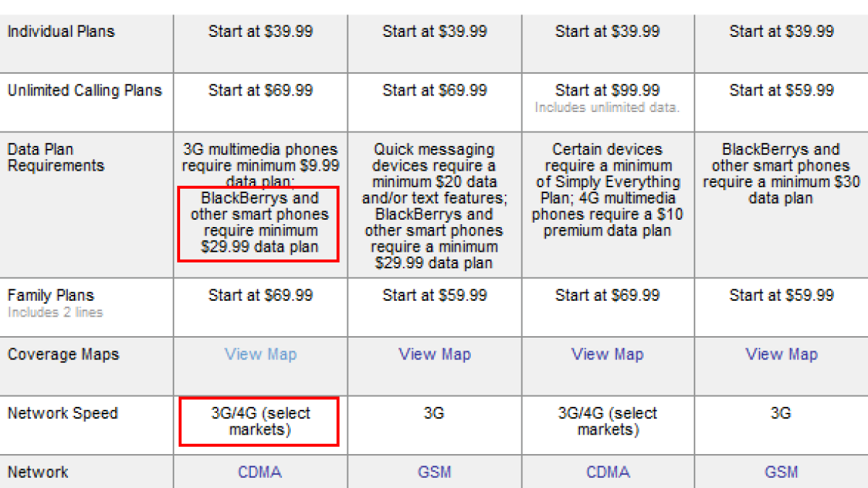The height and width of the screenshot is (488, 868).
Task: Click the "Network Speed" row label
Action: click(62, 414)
